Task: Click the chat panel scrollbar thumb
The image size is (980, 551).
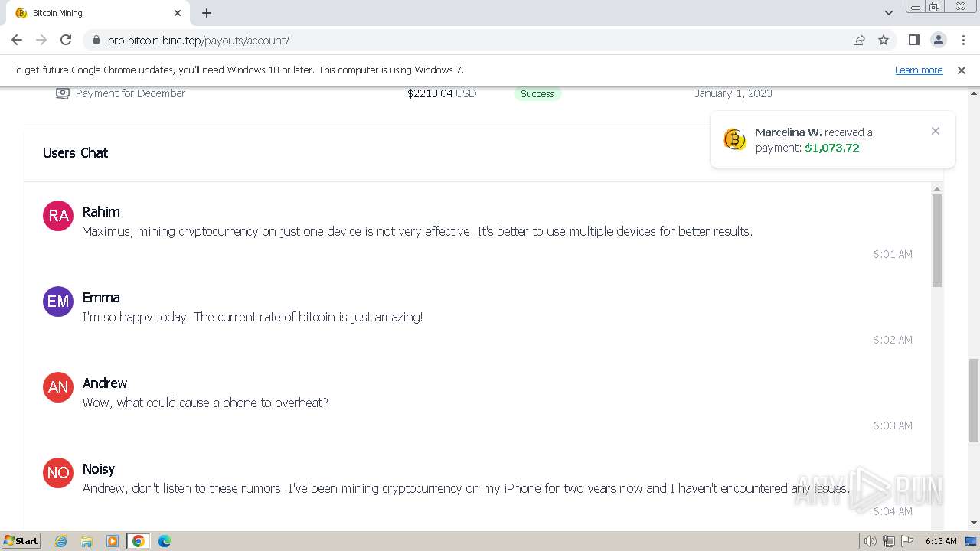Action: click(937, 240)
